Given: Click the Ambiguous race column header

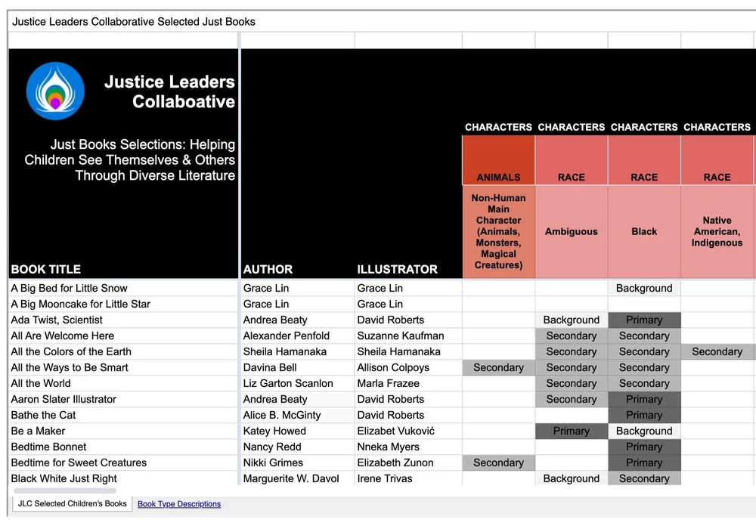Looking at the screenshot, I should click(x=572, y=232).
